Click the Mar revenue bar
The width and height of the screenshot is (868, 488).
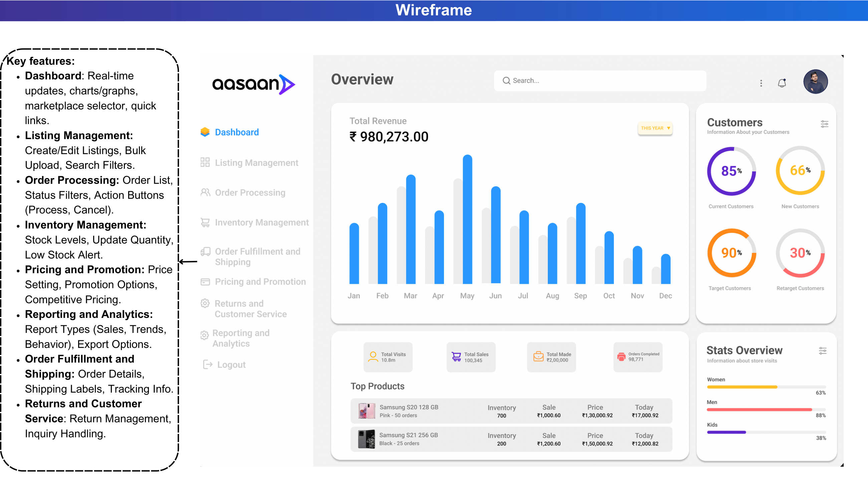(x=411, y=229)
